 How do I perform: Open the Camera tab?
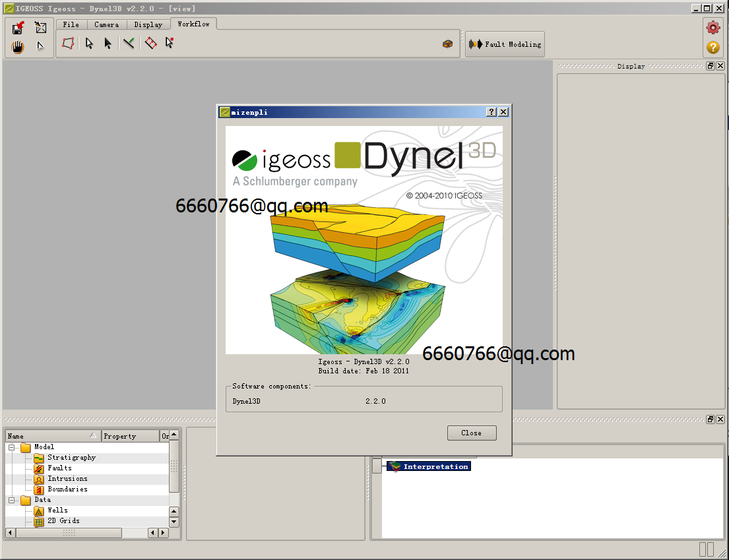click(106, 24)
